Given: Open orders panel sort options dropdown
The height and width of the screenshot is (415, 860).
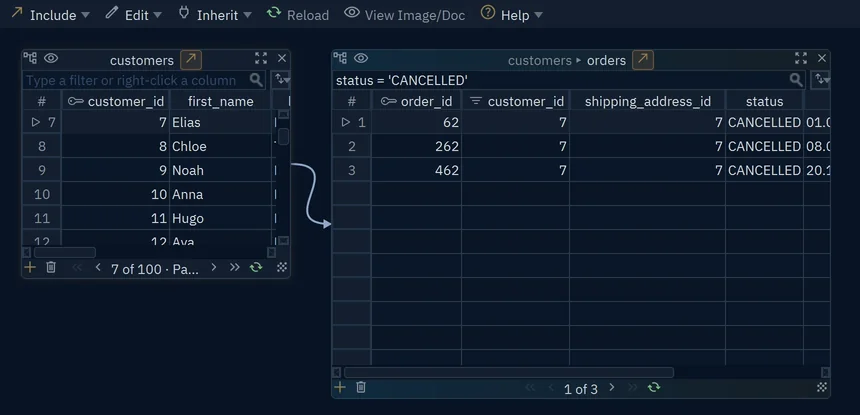Looking at the screenshot, I should (821, 80).
